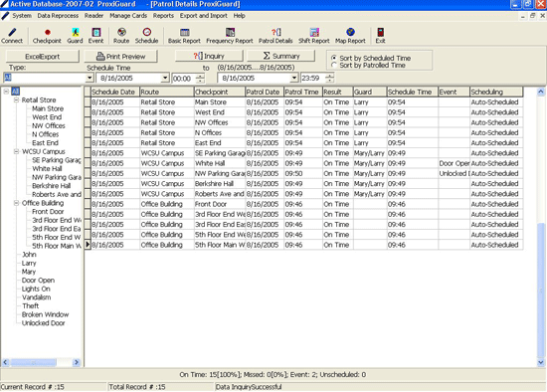Click the tree panel scroll right arrow
This screenshot has width=547, height=392.
point(77,363)
